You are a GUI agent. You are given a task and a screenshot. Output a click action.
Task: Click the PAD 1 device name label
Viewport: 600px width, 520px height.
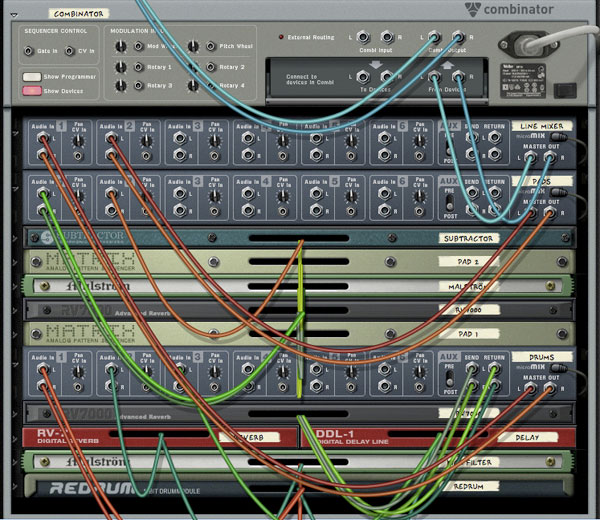tap(468, 334)
